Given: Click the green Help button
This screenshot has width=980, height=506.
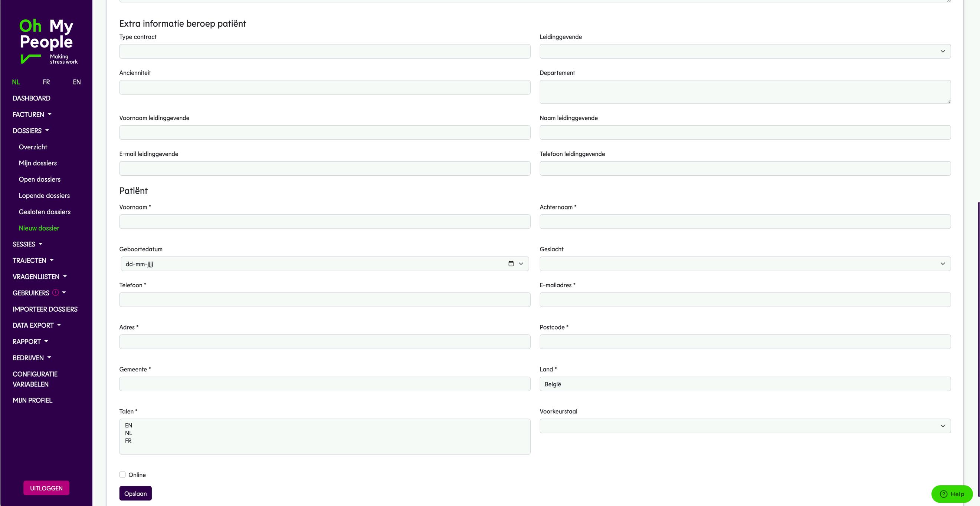Looking at the screenshot, I should click(951, 494).
